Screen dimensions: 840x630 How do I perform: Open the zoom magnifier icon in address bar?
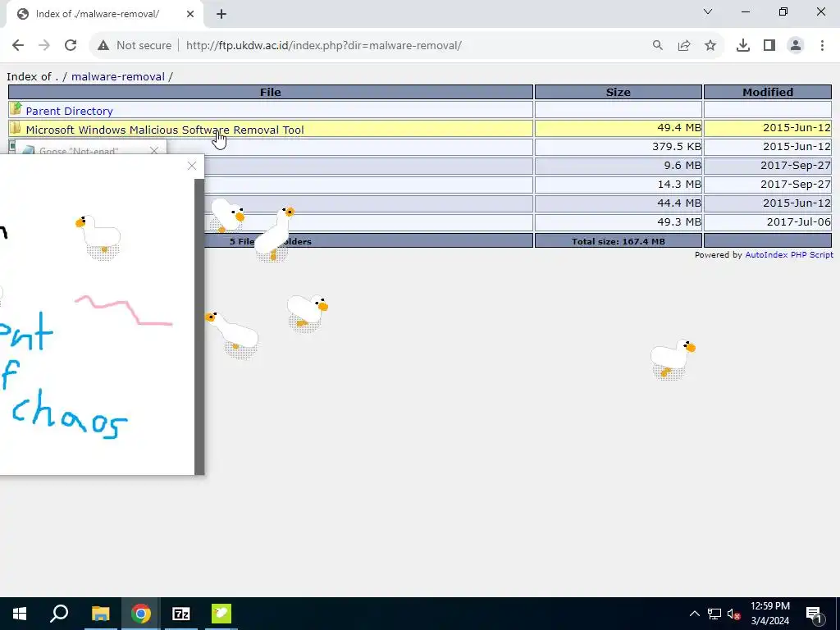657,46
